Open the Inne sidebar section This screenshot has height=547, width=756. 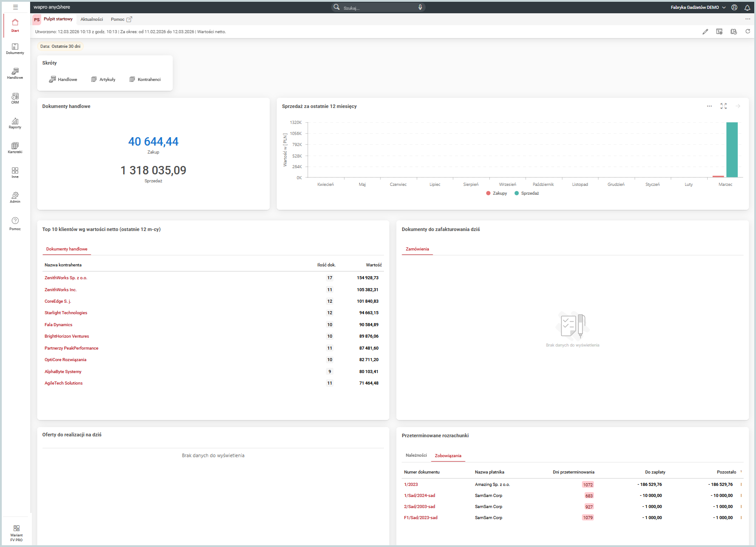(x=15, y=173)
